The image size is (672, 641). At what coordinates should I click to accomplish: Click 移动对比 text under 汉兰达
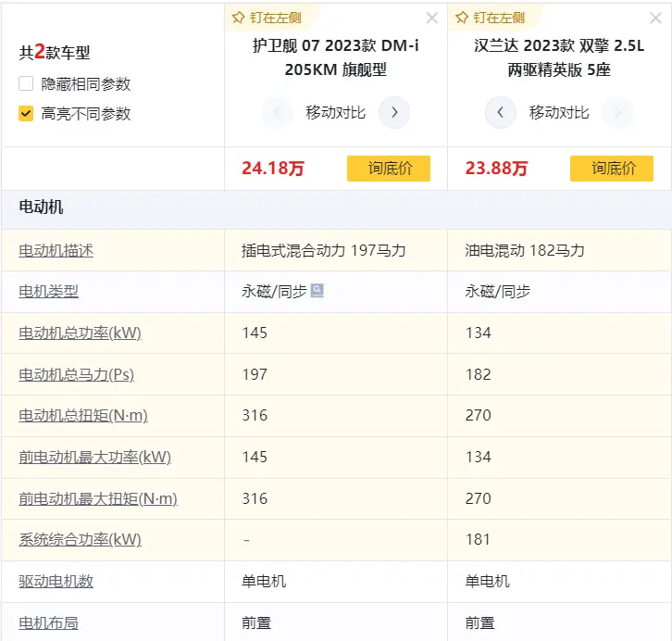pyautogui.click(x=559, y=112)
